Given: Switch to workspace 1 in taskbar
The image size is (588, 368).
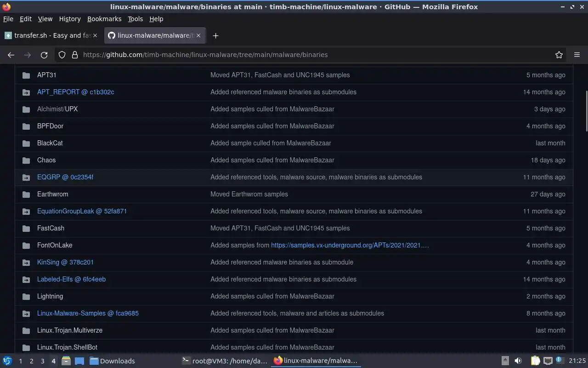Looking at the screenshot, I should (20, 361).
